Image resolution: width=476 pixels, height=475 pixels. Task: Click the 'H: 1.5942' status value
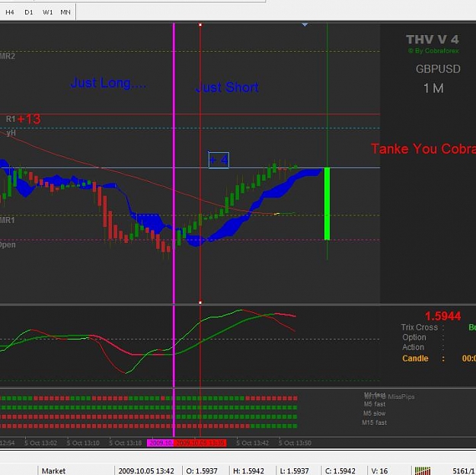pyautogui.click(x=248, y=471)
